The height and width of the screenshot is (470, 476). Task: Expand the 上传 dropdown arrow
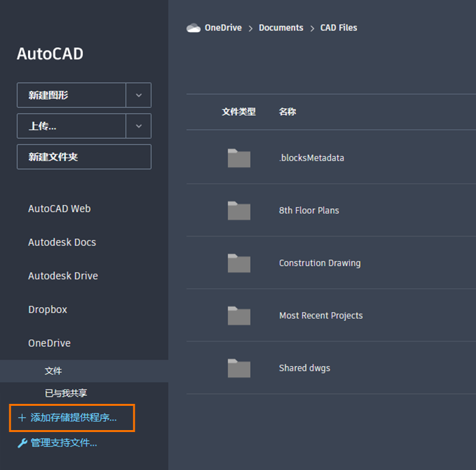pyautogui.click(x=139, y=126)
